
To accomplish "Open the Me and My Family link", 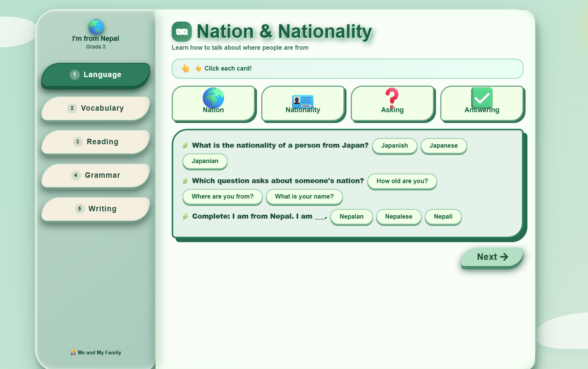I will tap(99, 352).
